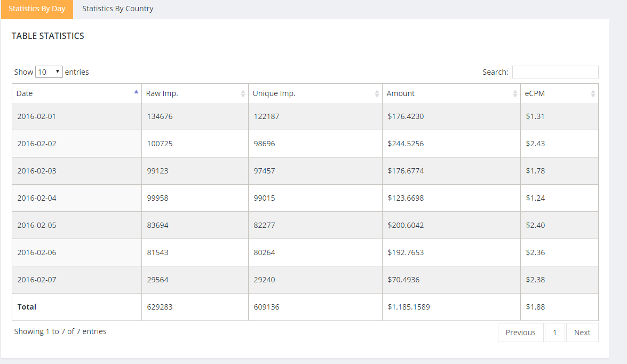627x364 pixels.
Task: Select the $244.5256 amount cell
Action: 406,144
